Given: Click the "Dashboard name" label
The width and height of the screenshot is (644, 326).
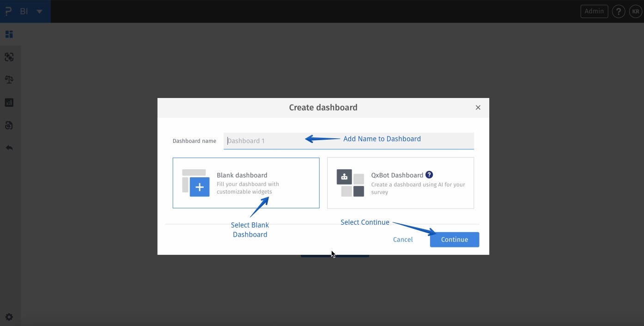Looking at the screenshot, I should coord(194,141).
